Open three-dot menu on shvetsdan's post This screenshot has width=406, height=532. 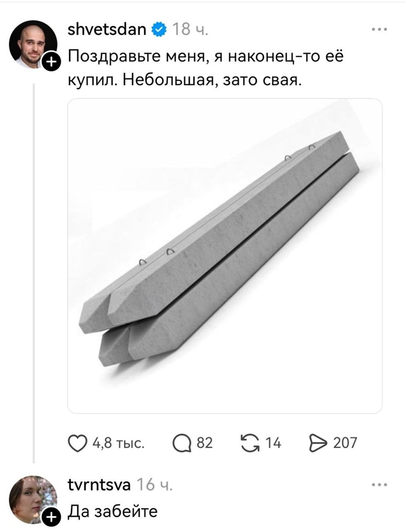tap(379, 29)
